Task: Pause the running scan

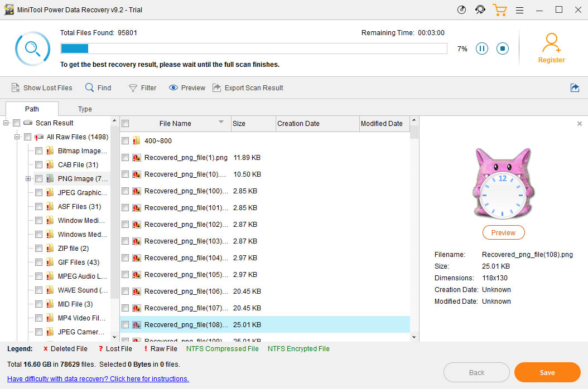Action: click(482, 48)
